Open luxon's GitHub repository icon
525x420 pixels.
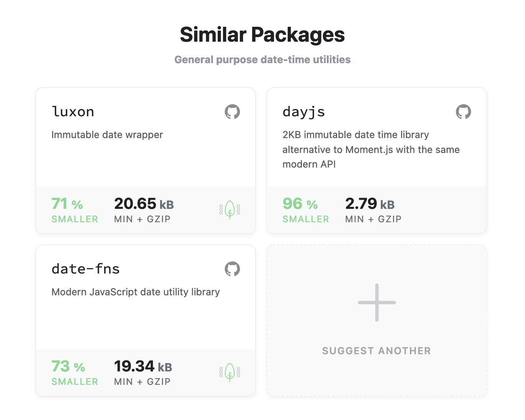click(x=232, y=112)
